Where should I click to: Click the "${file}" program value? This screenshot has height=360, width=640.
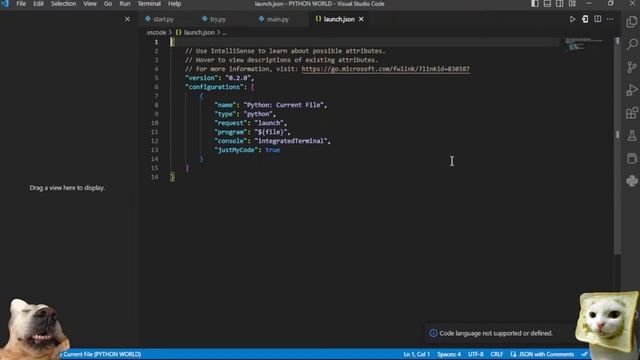click(271, 132)
